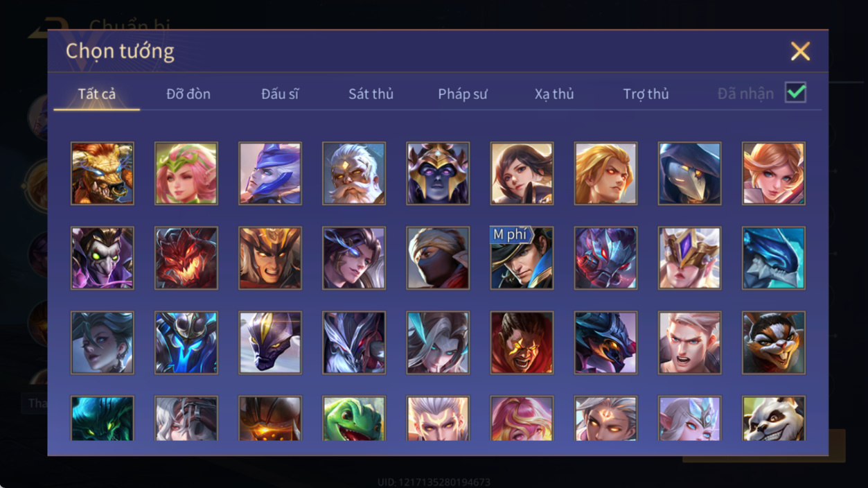Open the Đấu sĩ tab

point(280,94)
